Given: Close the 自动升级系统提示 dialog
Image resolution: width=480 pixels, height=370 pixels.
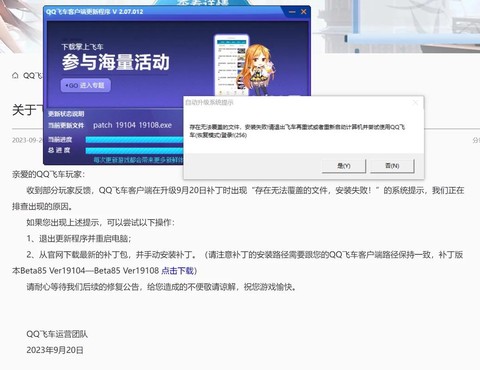Looking at the screenshot, I should tap(415, 102).
